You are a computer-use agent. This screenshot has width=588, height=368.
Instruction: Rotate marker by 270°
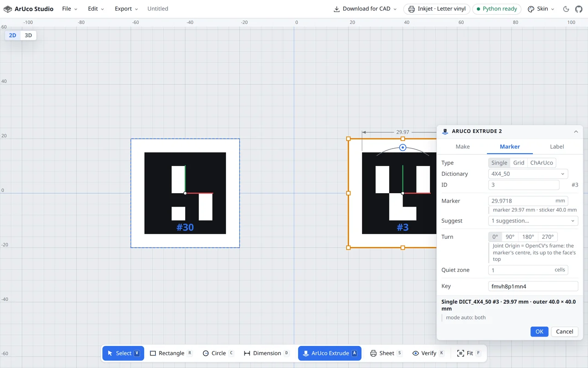[x=548, y=237]
